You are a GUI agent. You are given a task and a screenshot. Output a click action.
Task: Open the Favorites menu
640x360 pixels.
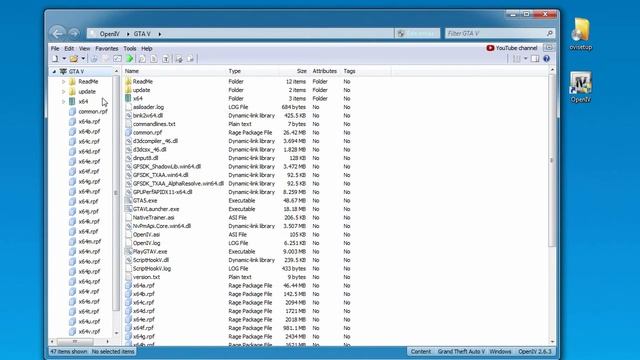click(107, 48)
